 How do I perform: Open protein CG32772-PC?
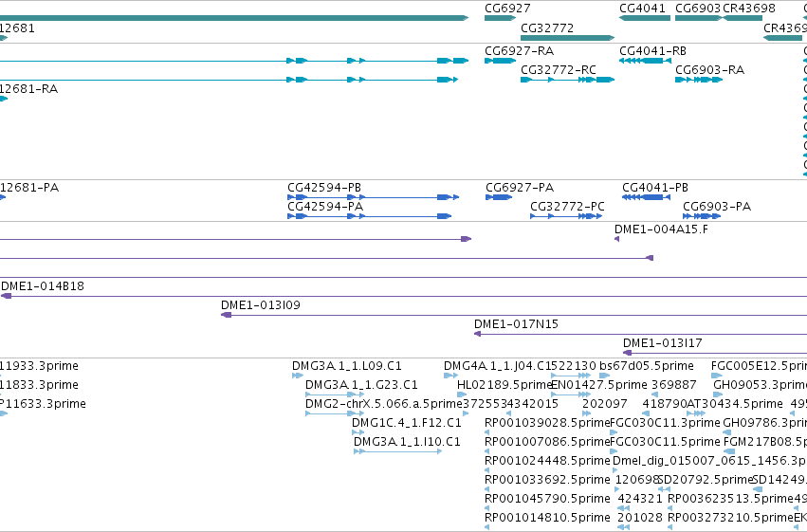[x=566, y=216]
